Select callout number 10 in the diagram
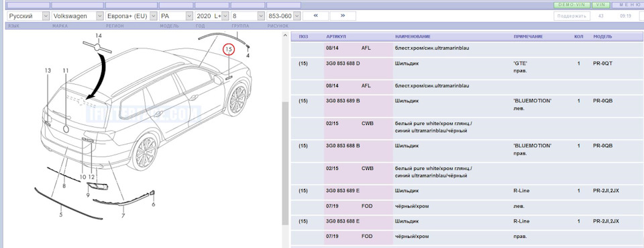The height and width of the screenshot is (248, 644). pyautogui.click(x=83, y=177)
